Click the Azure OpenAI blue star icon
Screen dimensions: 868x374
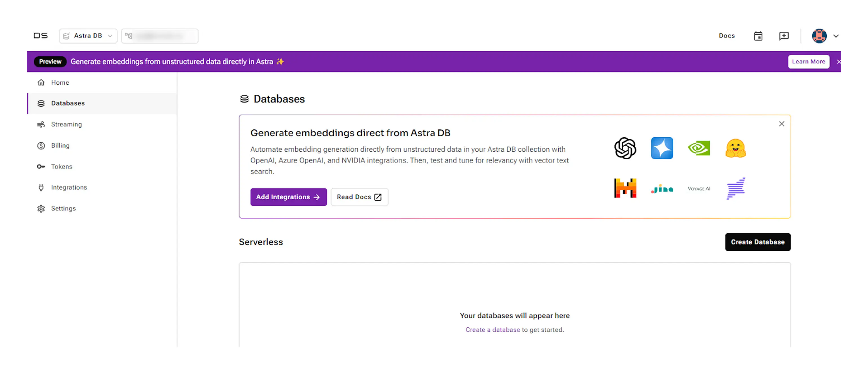tap(662, 148)
